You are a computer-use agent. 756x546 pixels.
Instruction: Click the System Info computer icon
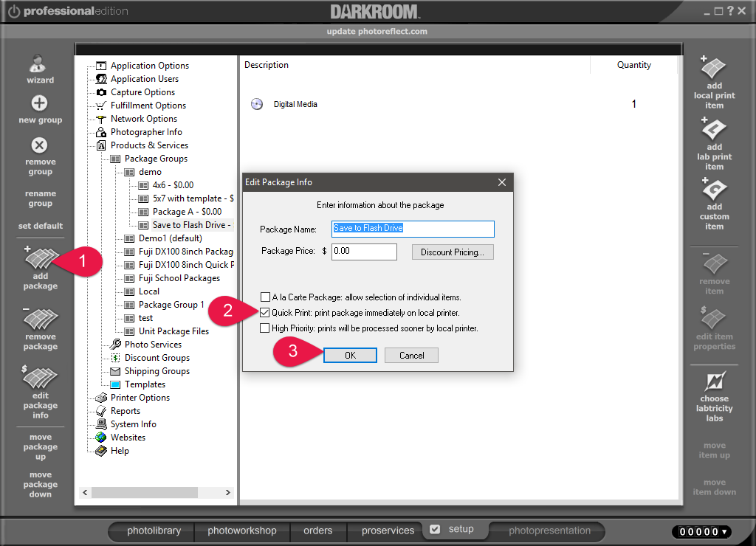pos(100,424)
